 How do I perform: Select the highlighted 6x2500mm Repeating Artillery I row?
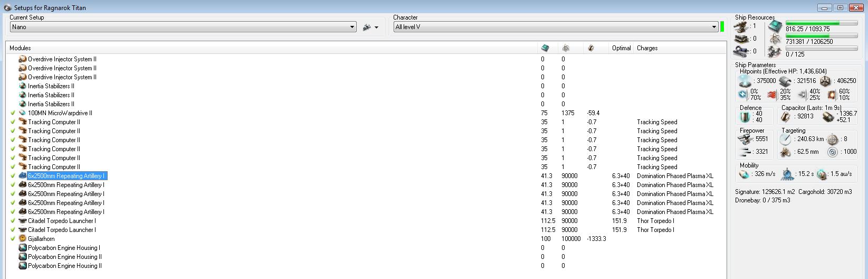(66, 176)
